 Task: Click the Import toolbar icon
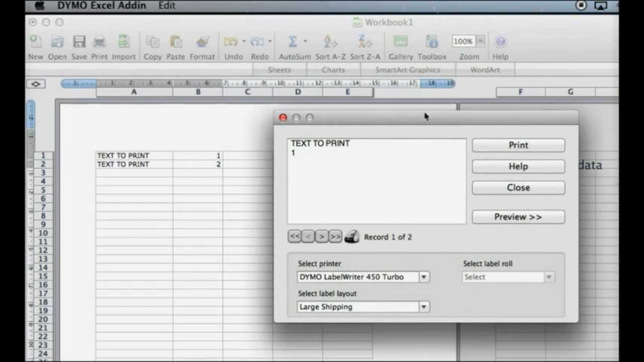point(124,41)
